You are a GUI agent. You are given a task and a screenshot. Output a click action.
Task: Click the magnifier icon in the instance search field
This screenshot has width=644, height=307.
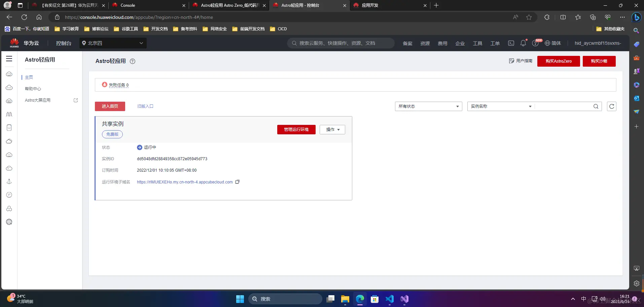pos(596,106)
